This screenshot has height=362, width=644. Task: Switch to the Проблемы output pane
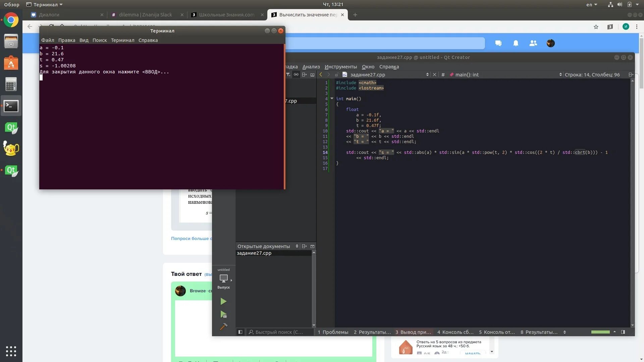click(333, 332)
